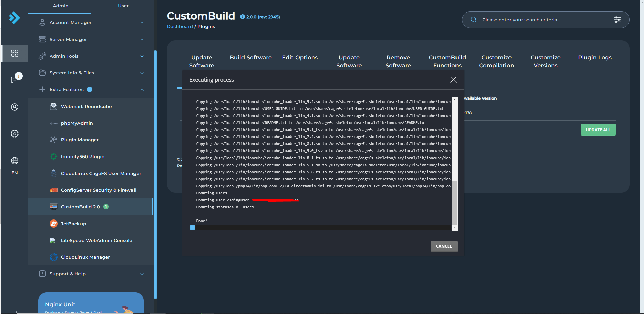Click the user profile icon in left rail
This screenshot has width=644, height=314.
click(15, 107)
